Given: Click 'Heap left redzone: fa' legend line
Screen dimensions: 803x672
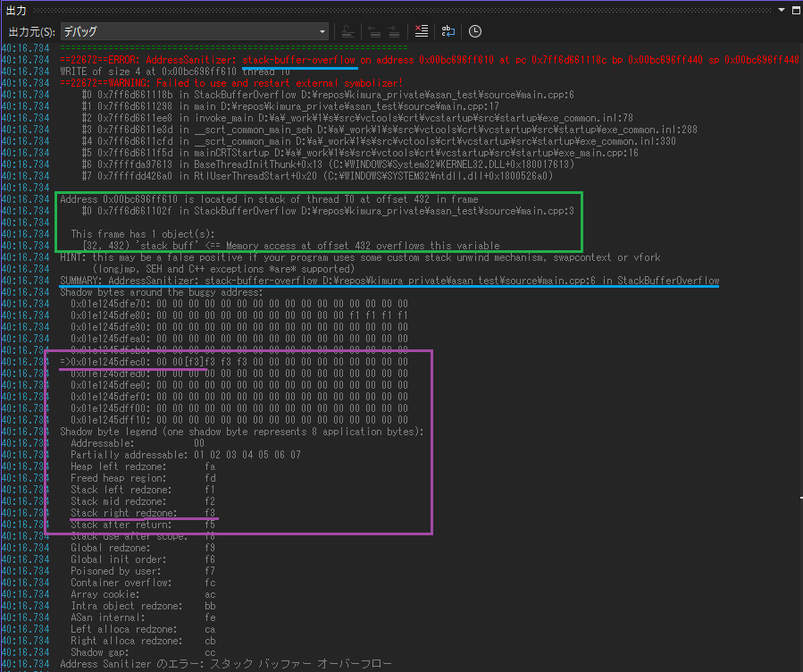Looking at the screenshot, I should pyautogui.click(x=143, y=466).
